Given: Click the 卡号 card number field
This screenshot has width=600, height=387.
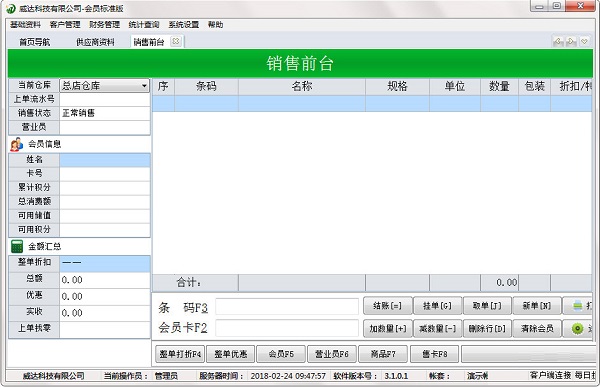Looking at the screenshot, I should [x=105, y=174].
